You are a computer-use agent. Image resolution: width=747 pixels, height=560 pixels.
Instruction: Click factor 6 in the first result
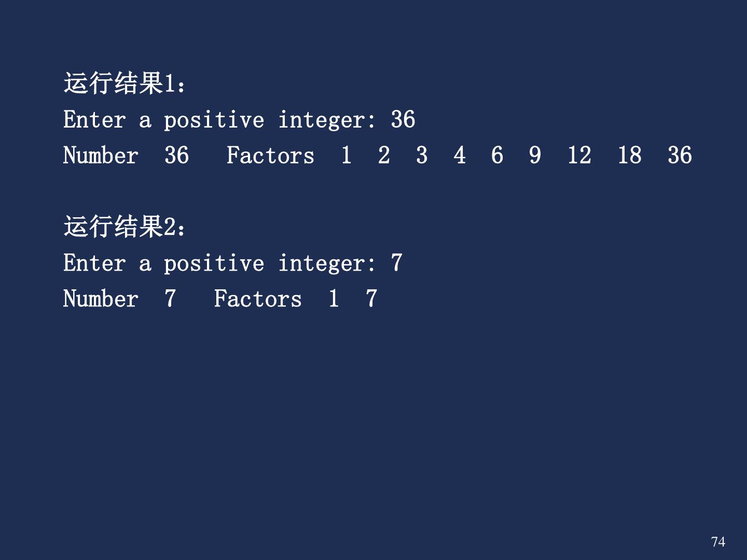pos(497,156)
